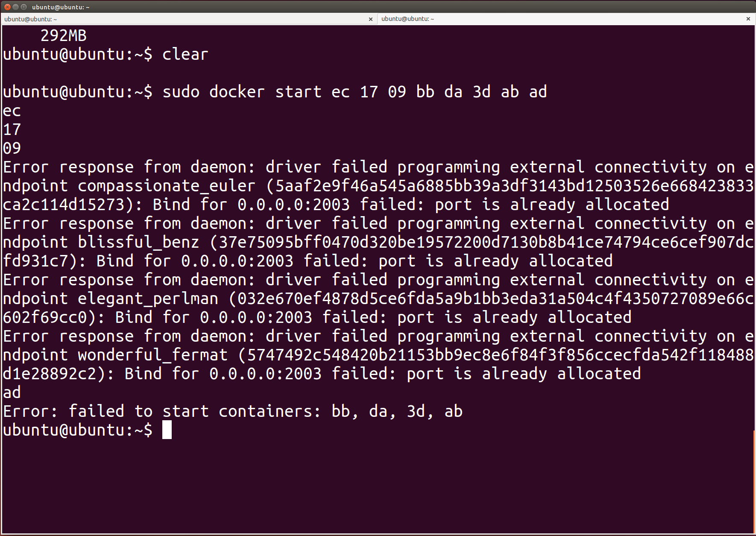The height and width of the screenshot is (536, 756).
Task: Close the terminal window with the red button
Action: coord(8,7)
